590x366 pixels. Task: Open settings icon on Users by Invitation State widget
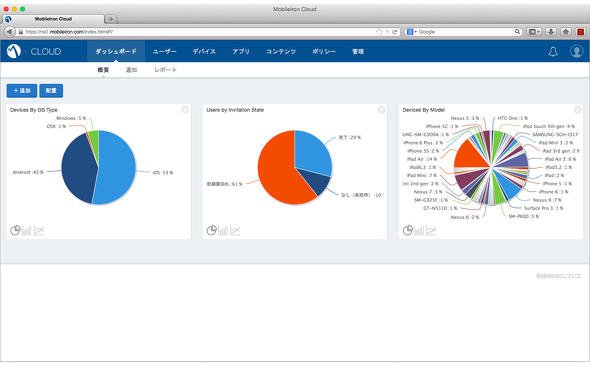pyautogui.click(x=381, y=109)
